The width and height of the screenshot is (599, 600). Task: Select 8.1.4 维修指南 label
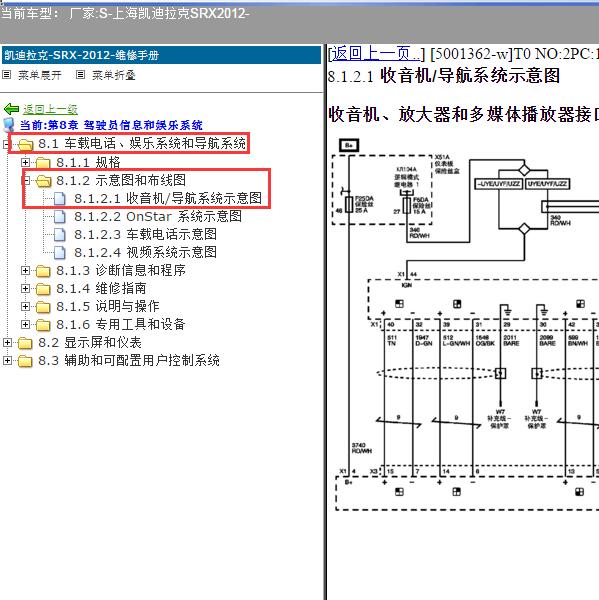pos(101,289)
